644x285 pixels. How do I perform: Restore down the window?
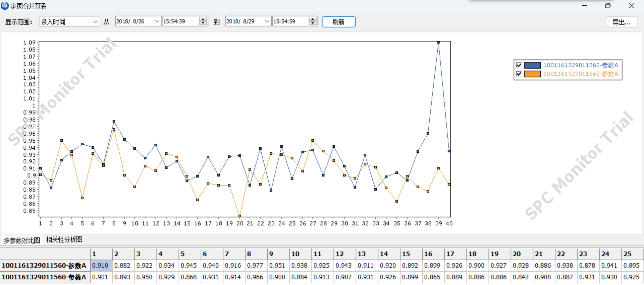click(x=608, y=6)
